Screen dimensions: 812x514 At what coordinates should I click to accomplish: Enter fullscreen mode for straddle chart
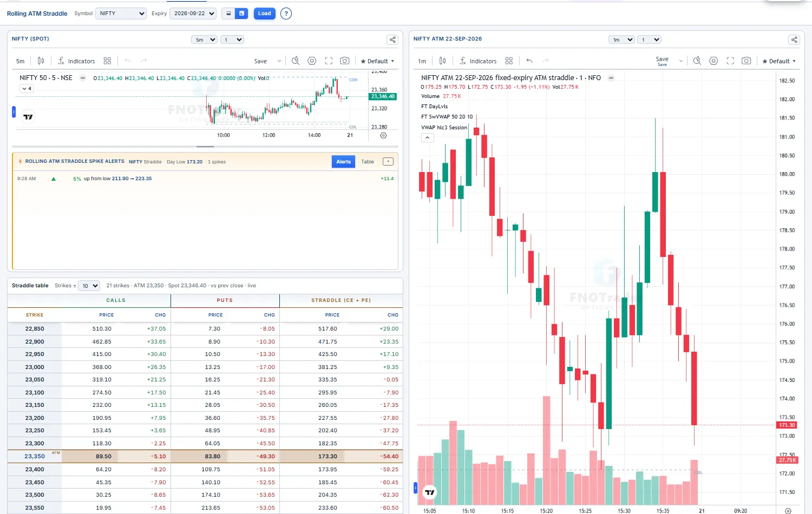[x=730, y=61]
